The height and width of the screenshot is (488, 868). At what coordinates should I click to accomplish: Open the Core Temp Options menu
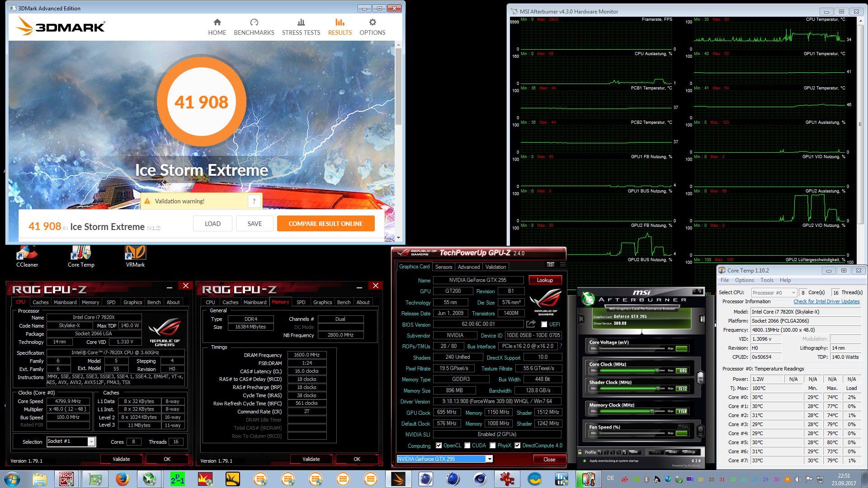744,280
